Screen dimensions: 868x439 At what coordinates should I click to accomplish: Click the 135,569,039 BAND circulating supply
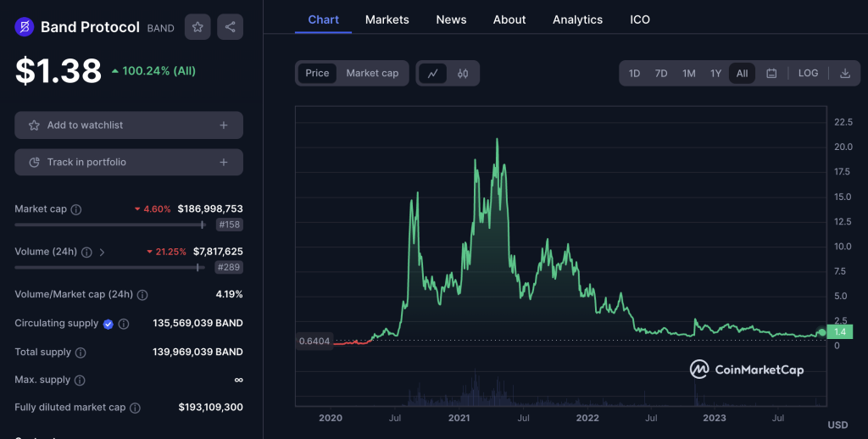[x=198, y=323]
